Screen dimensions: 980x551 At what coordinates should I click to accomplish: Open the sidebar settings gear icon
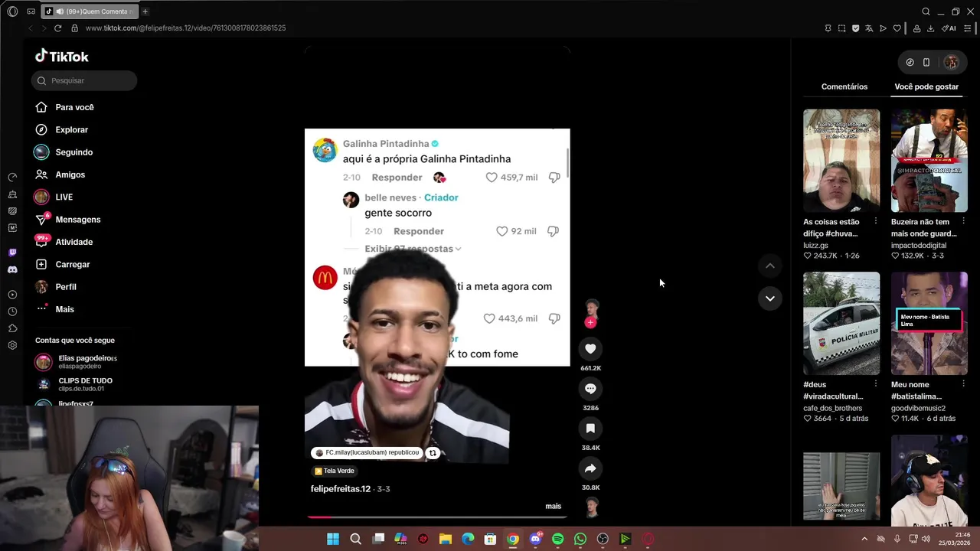(12, 345)
